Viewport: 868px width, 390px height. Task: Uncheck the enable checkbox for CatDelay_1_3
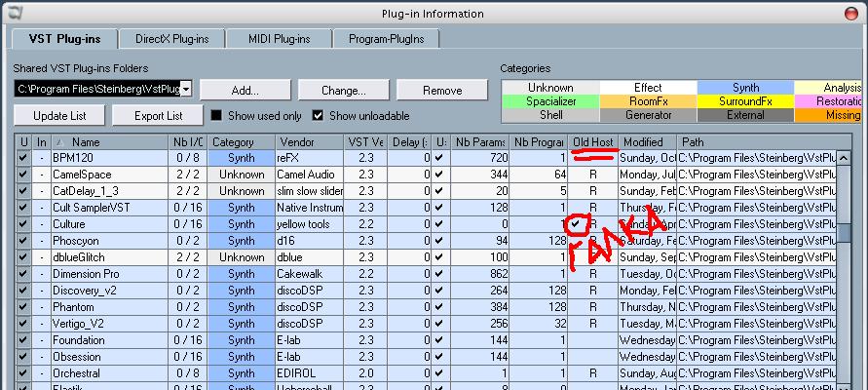[22, 191]
